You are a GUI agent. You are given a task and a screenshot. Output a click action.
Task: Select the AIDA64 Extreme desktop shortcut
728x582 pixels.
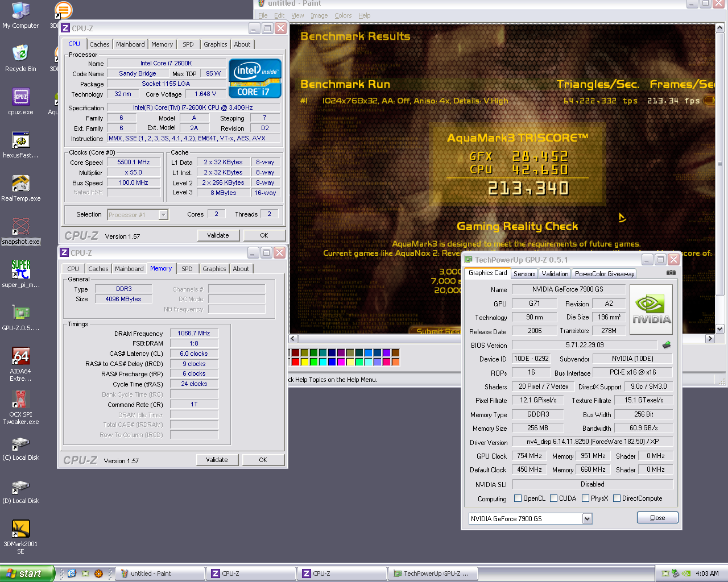(20, 364)
